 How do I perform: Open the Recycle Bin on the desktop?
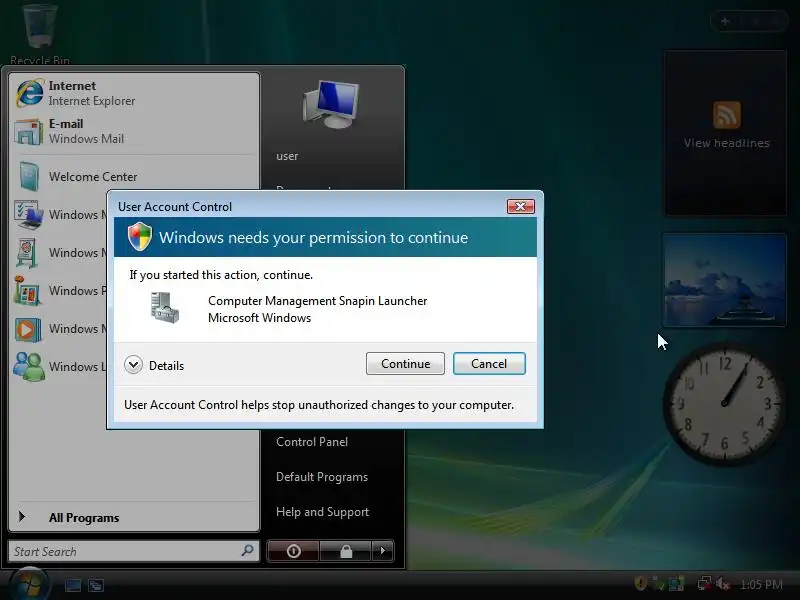[39, 33]
